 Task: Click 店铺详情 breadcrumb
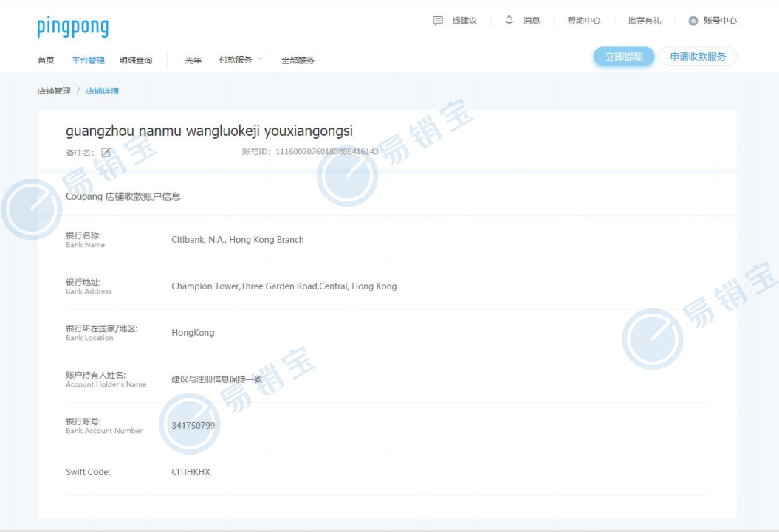pyautogui.click(x=103, y=91)
